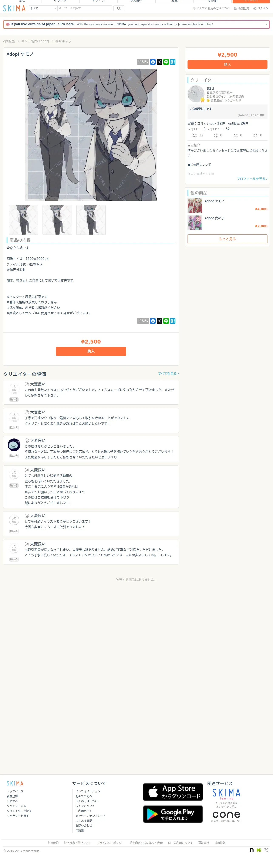Open X icon in footer
The height and width of the screenshot is (868, 273).
[x=266, y=850]
